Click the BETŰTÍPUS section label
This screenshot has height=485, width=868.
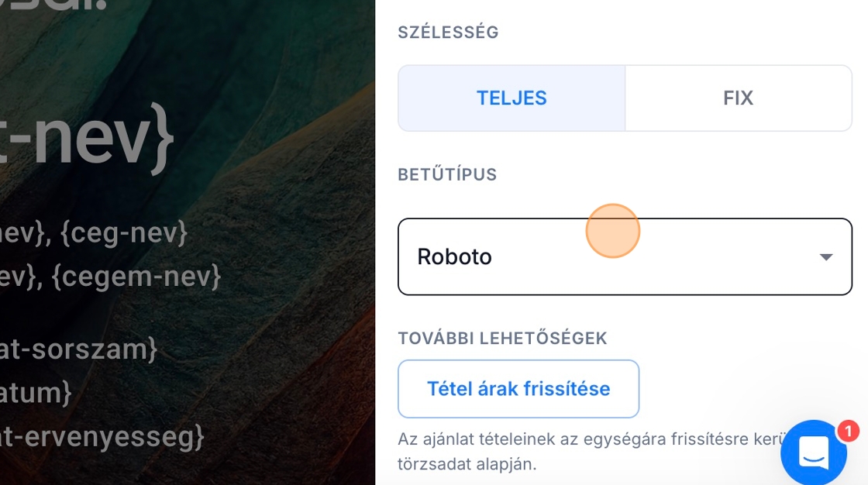coord(447,175)
